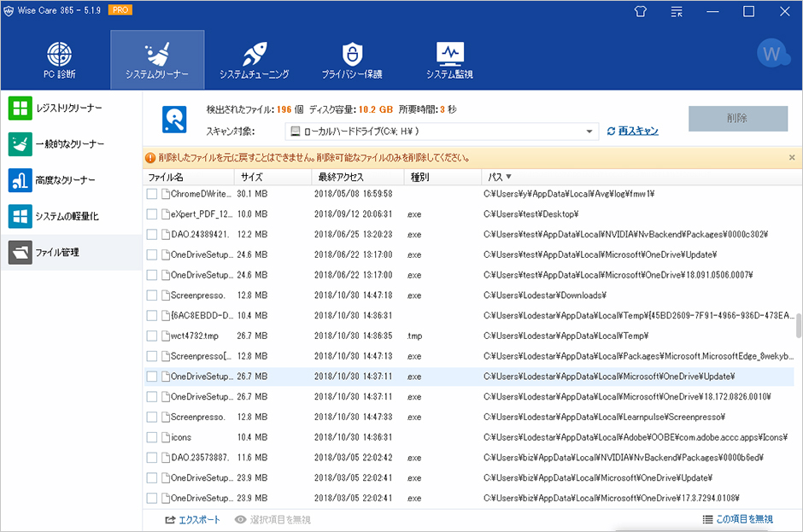Viewport: 803px width, 532px height.
Task: Click file icon of ChromeDWrite row
Action: [166, 194]
